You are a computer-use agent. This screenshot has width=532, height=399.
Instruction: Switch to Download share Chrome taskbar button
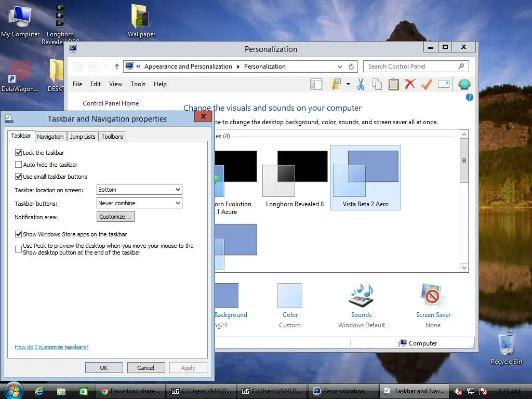coord(131,391)
